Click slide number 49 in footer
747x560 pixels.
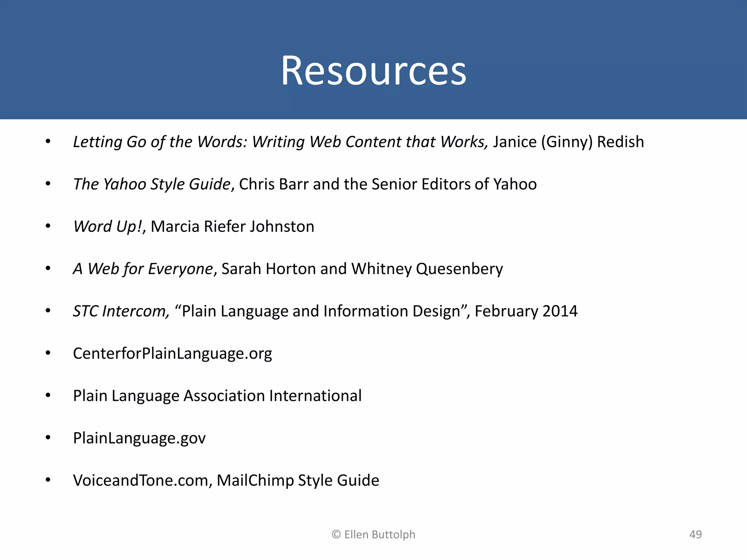point(696,534)
